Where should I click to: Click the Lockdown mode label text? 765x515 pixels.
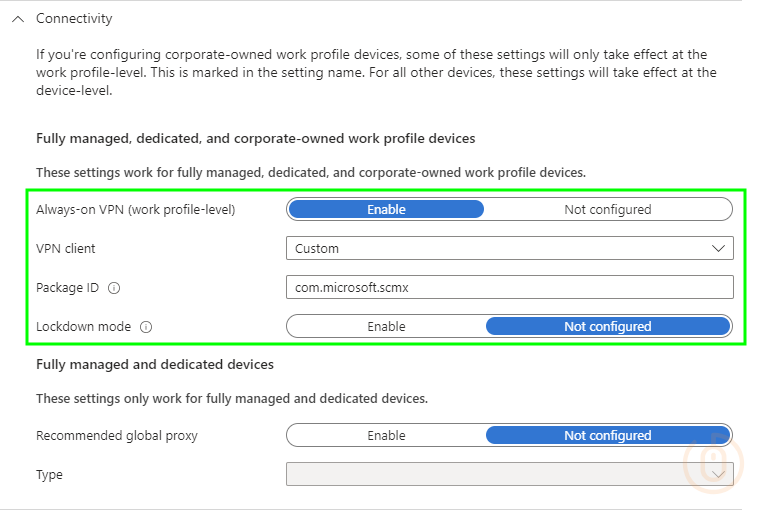pos(84,327)
